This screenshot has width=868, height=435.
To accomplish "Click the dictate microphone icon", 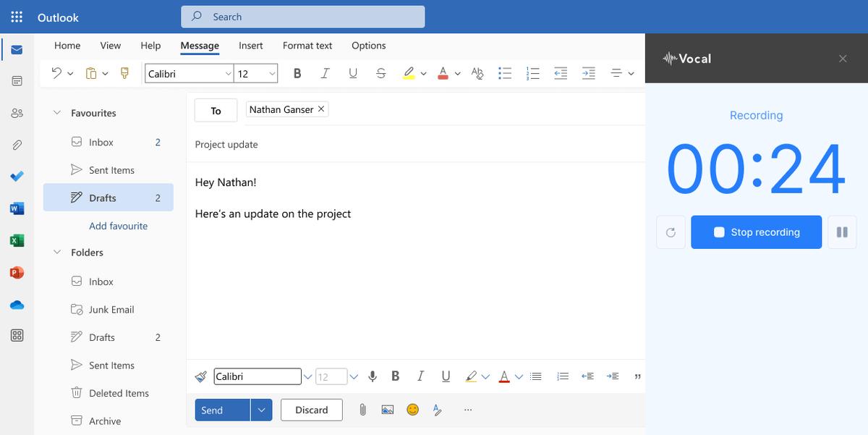I will pos(373,376).
